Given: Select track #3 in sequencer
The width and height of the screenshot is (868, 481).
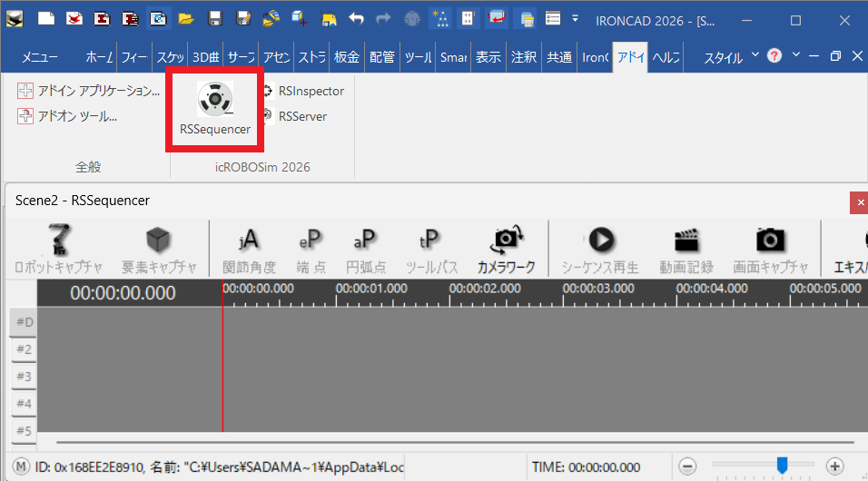Looking at the screenshot, I should 24,377.
